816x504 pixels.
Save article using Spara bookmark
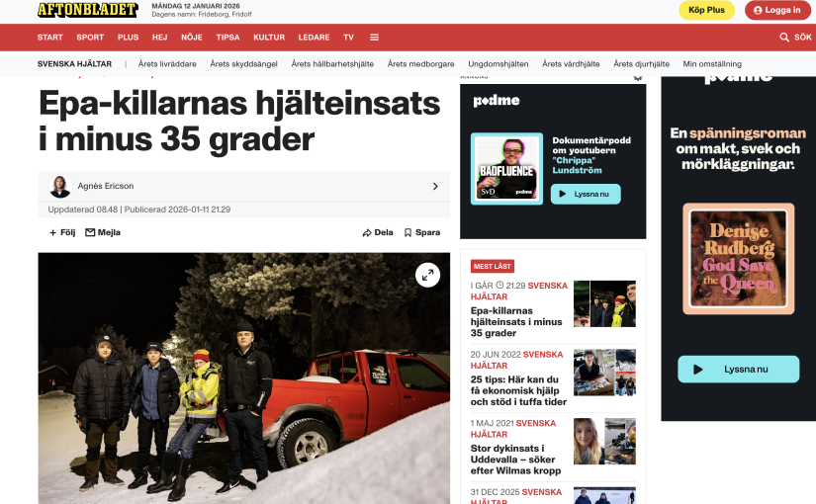click(422, 232)
